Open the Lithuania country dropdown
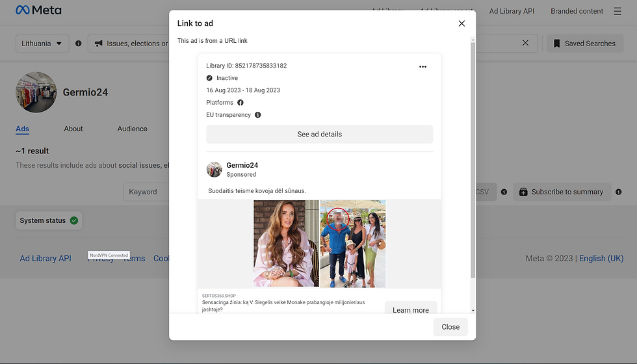Image resolution: width=637 pixels, height=364 pixels. 42,44
